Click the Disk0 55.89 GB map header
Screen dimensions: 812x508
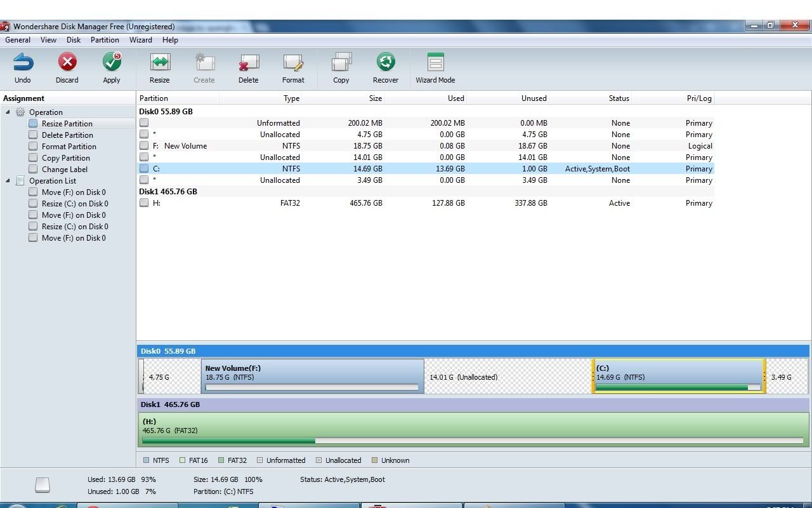(x=473, y=351)
